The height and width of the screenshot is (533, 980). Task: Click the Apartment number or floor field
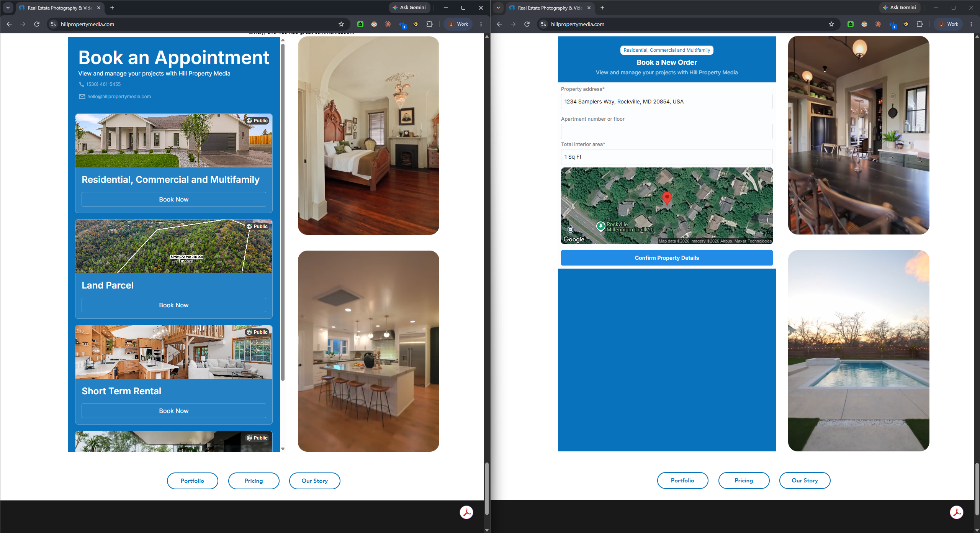coord(667,131)
